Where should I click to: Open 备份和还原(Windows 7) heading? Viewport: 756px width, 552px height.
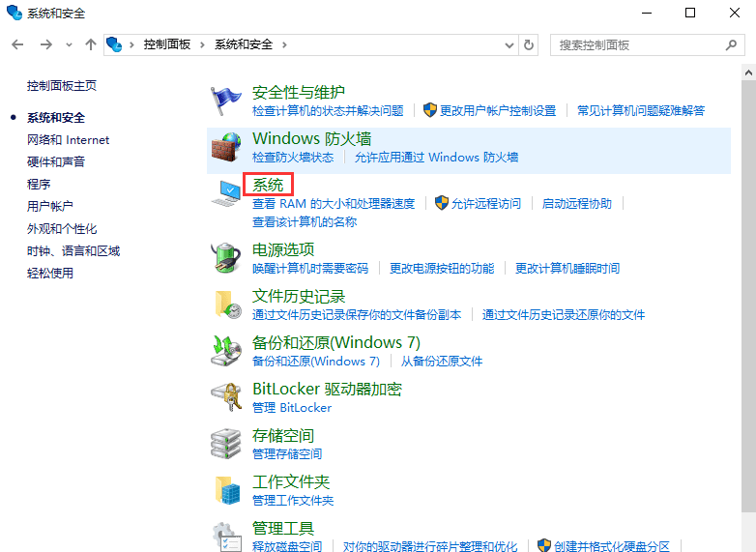tap(336, 343)
